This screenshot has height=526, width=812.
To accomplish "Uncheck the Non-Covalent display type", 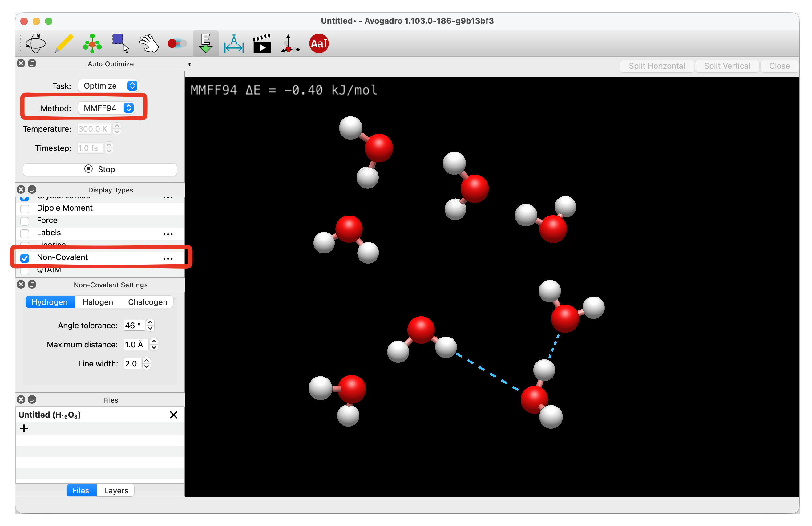I will [x=25, y=258].
